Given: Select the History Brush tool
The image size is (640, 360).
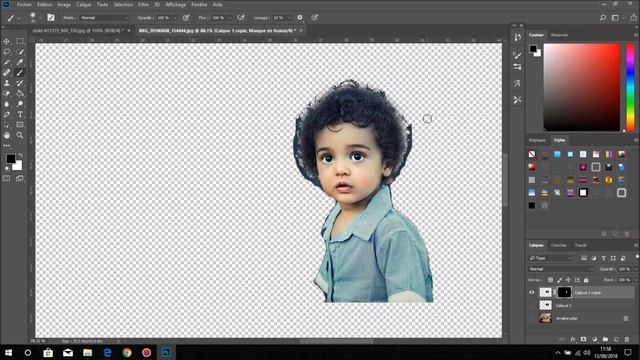Looking at the screenshot, I should 20,83.
